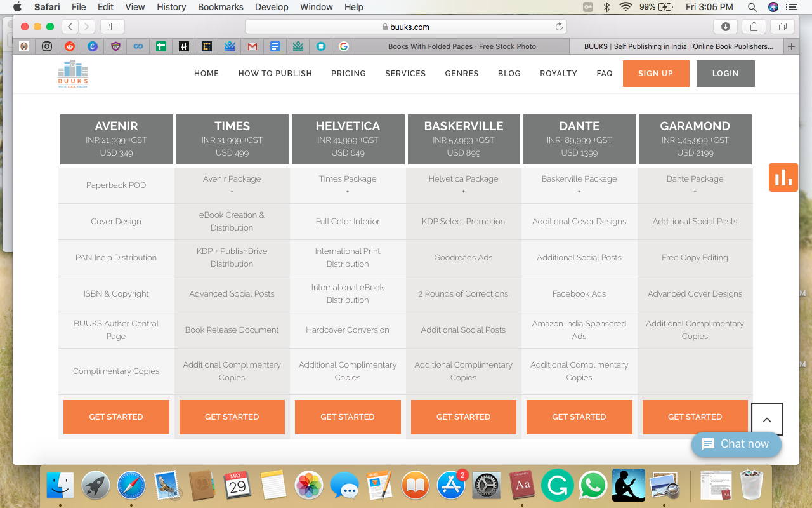The width and height of the screenshot is (812, 508).
Task: Open the Google favorite icon
Action: tap(344, 46)
